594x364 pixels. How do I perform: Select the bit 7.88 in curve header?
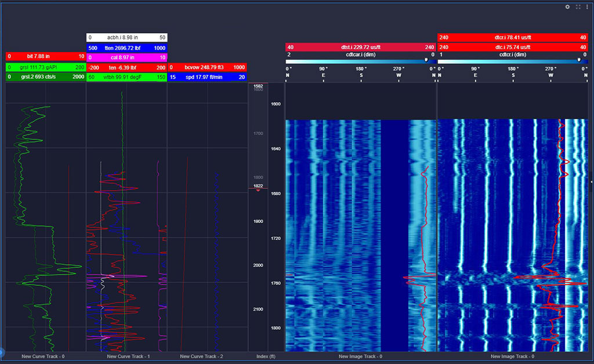click(45, 57)
